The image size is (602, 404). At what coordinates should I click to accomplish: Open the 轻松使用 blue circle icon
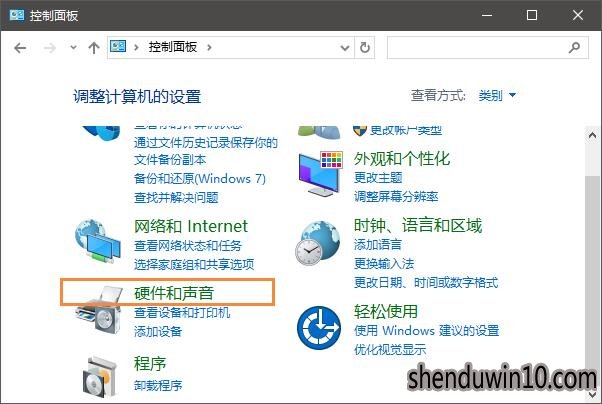pyautogui.click(x=319, y=328)
